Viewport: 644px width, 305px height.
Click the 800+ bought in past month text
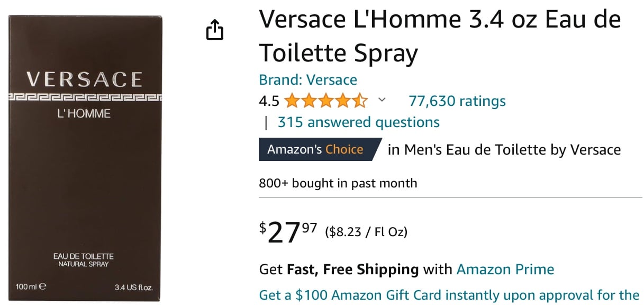(338, 183)
